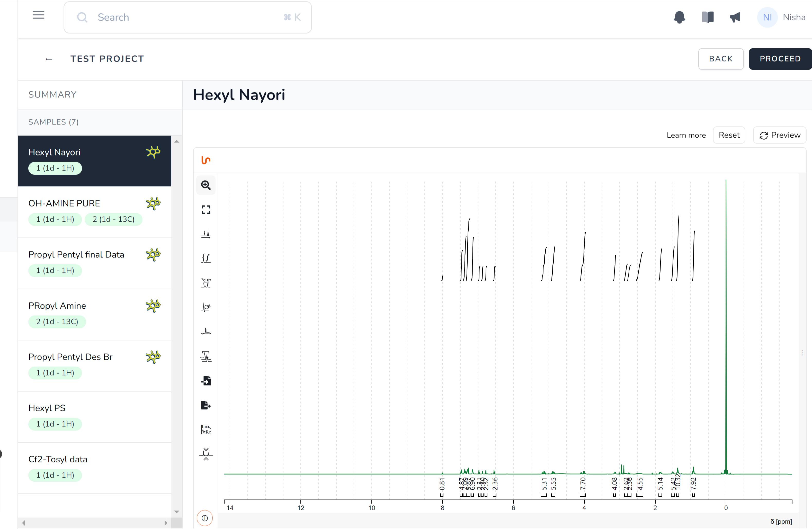812x529 pixels.
Task: Click the import file tool icon
Action: coord(206,381)
